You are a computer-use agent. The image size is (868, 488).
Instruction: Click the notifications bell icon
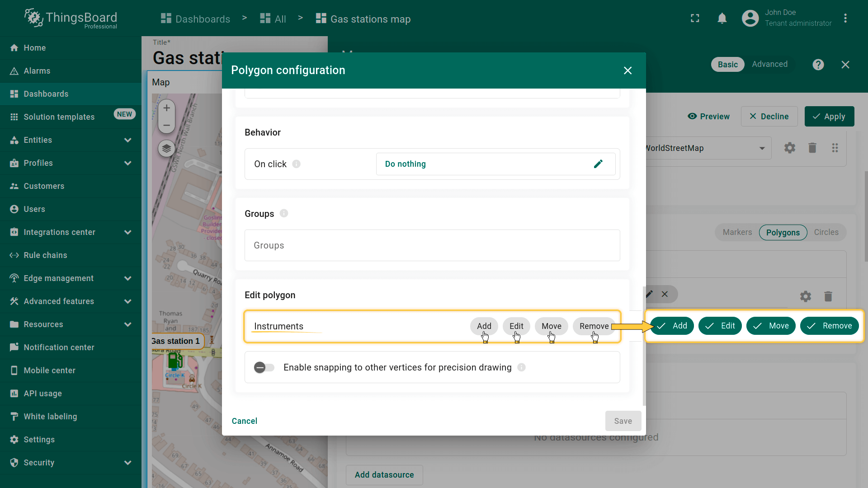click(722, 19)
